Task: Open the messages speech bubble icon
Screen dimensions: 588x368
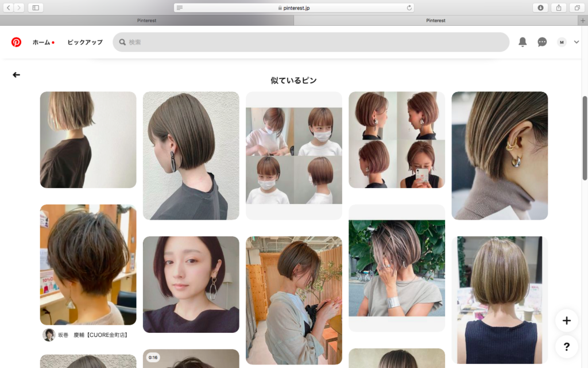Action: (542, 42)
